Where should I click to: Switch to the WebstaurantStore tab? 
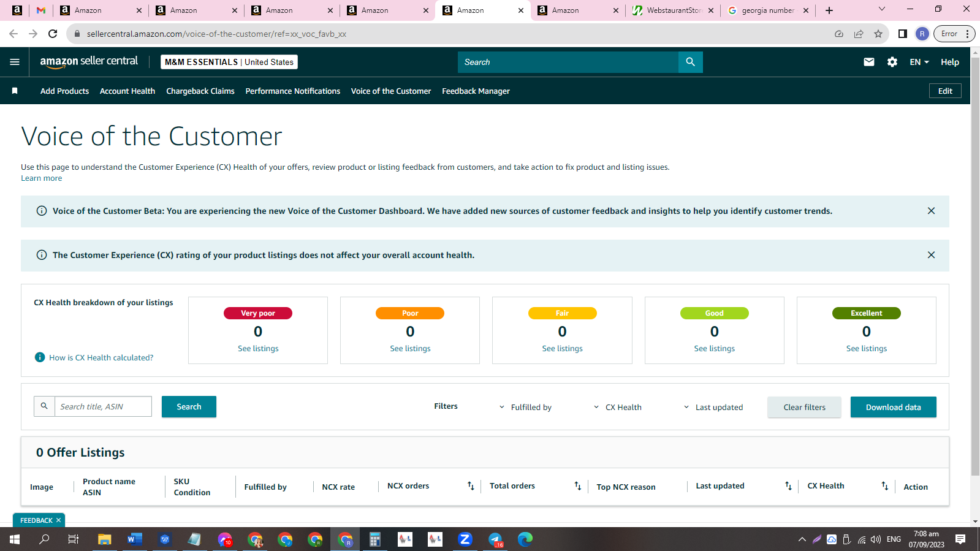tap(673, 10)
